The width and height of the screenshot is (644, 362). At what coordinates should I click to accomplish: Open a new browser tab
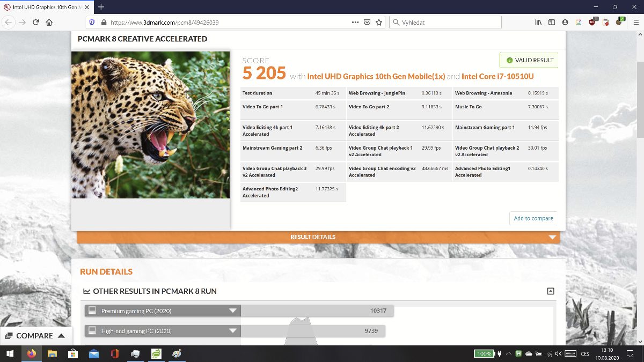(x=101, y=7)
